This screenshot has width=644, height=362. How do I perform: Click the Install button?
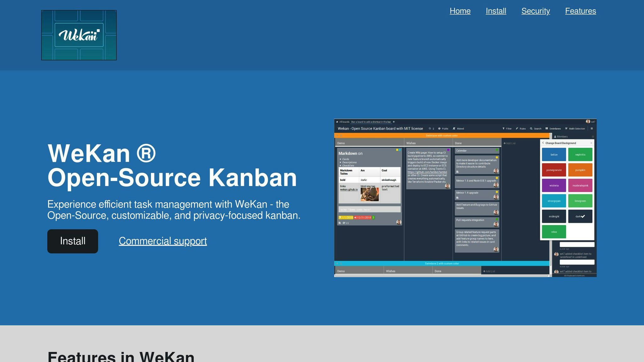(72, 241)
